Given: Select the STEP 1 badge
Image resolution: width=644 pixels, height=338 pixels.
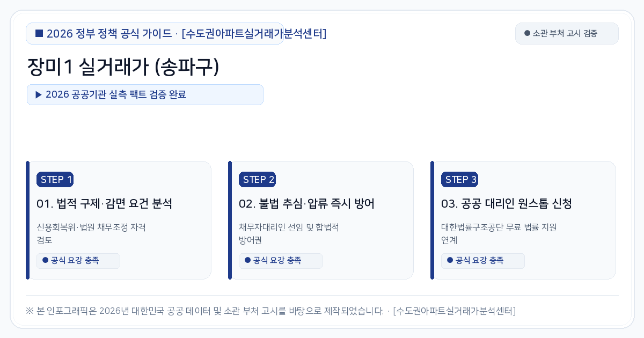Looking at the screenshot, I should tap(55, 180).
